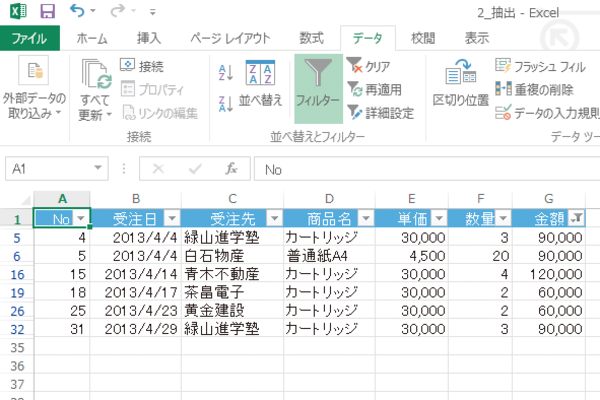Image resolution: width=600 pixels, height=400 pixels.
Task: Click cell containing 青木不動産
Action: tap(232, 274)
